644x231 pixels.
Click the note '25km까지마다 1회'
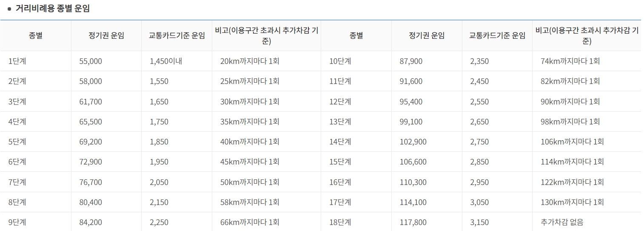(x=250, y=81)
